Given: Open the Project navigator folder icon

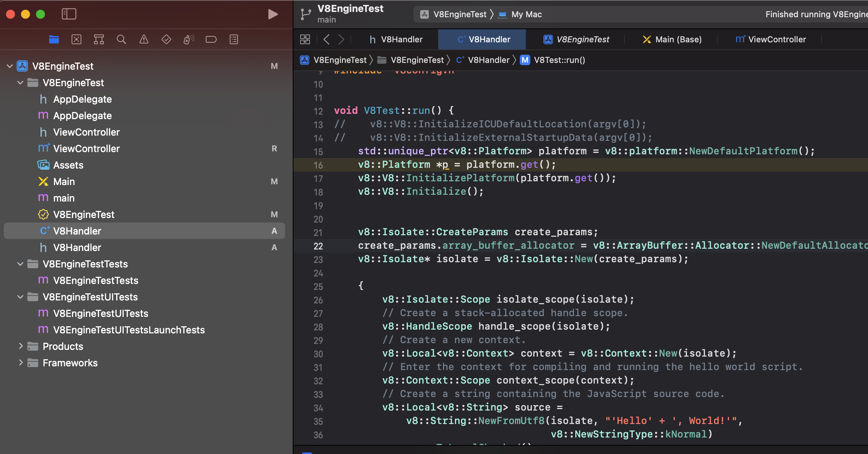Looking at the screenshot, I should (54, 39).
